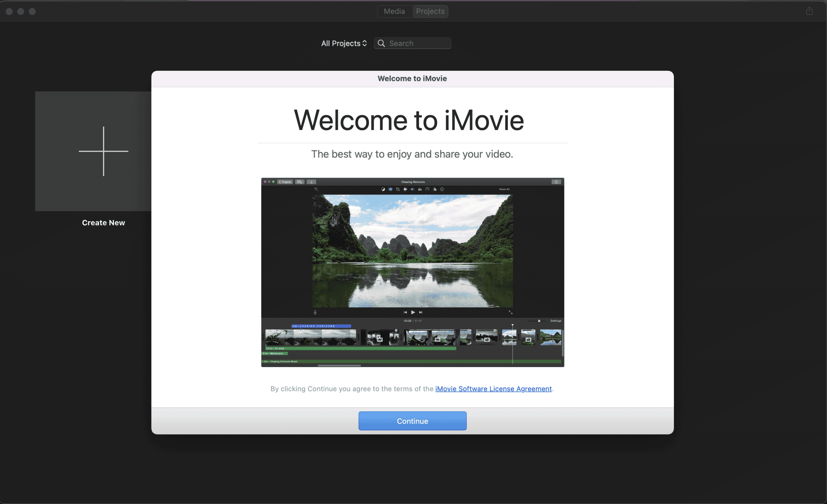Open the iMovie Software License Agreement link
Viewport: 827px width, 504px height.
point(493,388)
